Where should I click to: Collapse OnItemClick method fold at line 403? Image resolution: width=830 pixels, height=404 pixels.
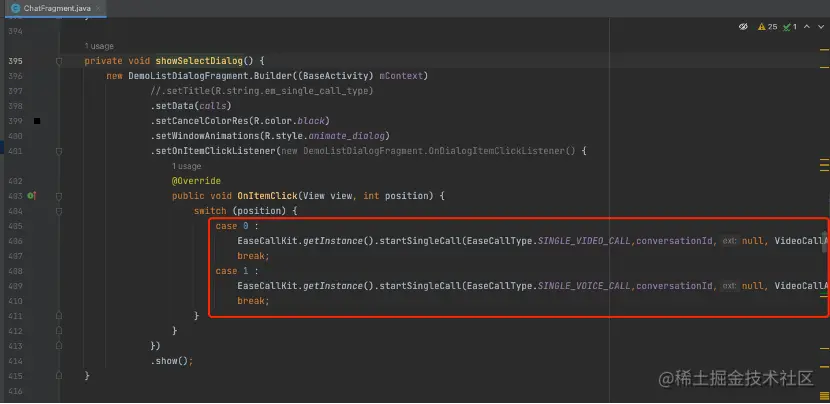[59, 196]
